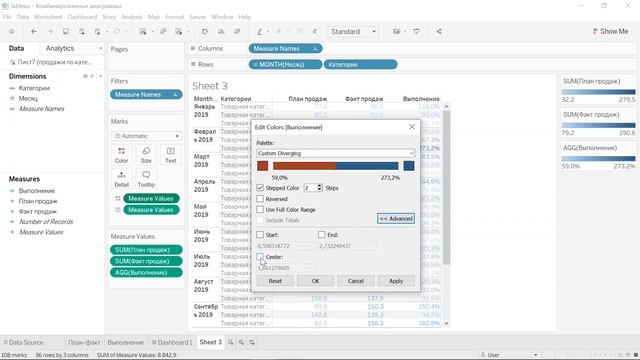Screen dimensions: 640x360
Task: Click the Sort descending toolbar icon
Action: point(237,31)
